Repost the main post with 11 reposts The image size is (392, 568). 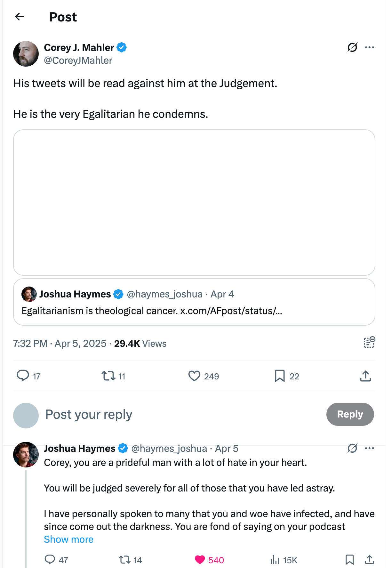(x=108, y=376)
